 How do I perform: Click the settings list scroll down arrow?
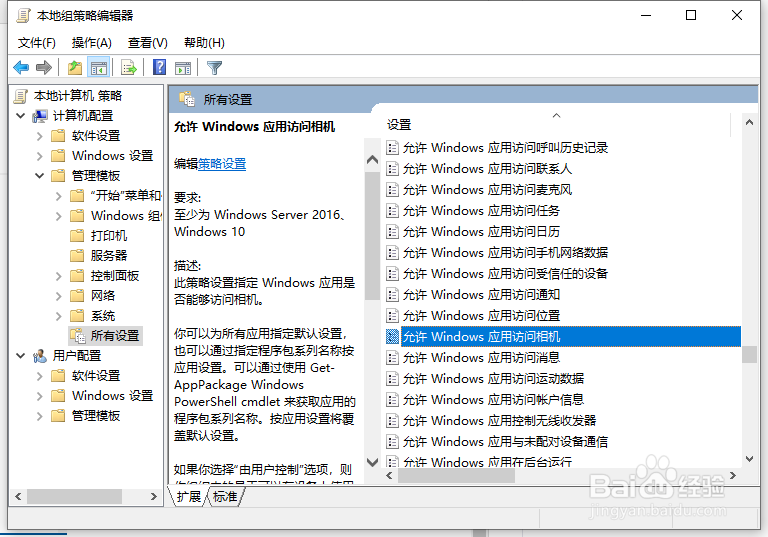(749, 459)
